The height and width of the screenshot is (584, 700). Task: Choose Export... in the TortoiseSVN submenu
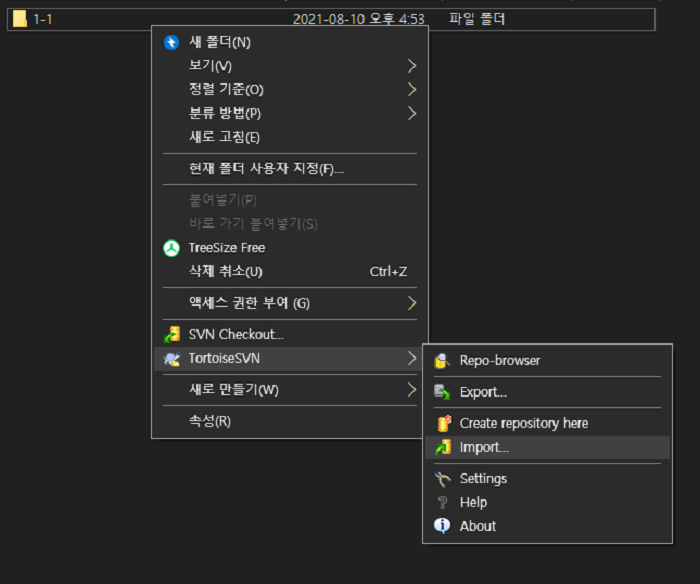click(547, 392)
